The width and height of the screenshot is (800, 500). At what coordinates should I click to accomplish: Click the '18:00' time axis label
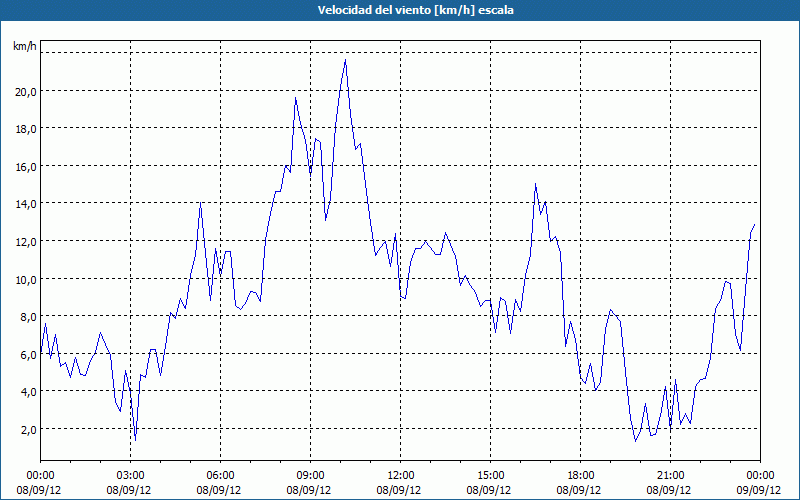[x=581, y=476]
